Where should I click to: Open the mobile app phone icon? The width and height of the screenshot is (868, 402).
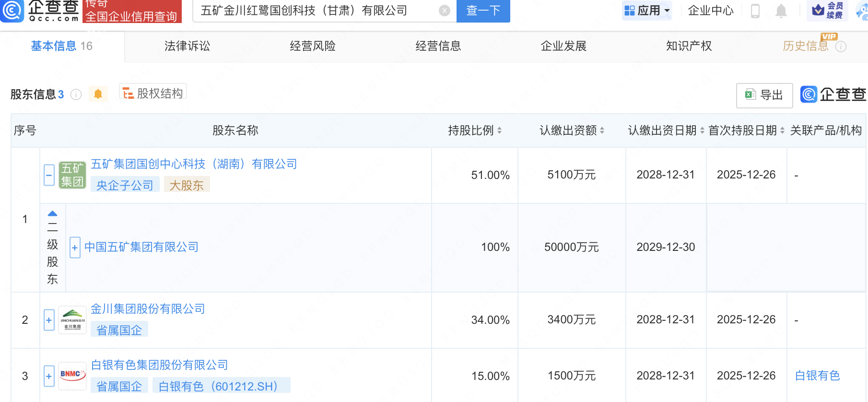tap(755, 11)
